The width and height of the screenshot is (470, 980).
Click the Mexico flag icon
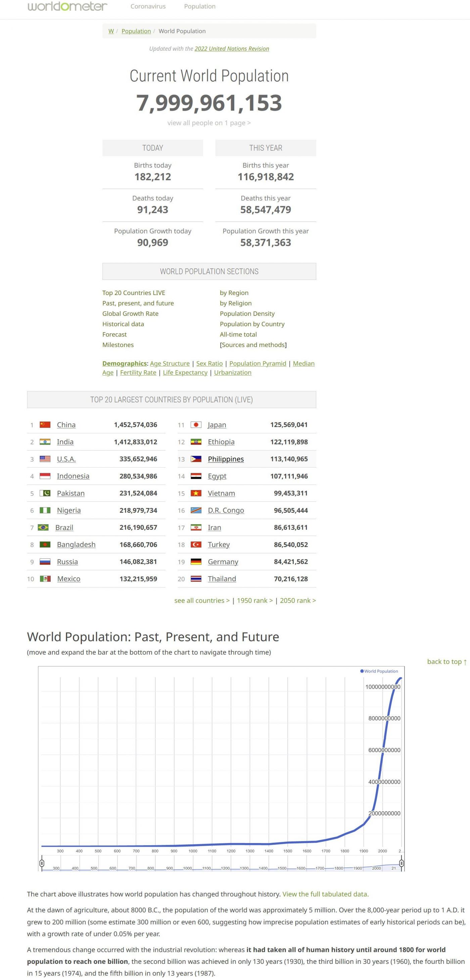click(45, 579)
